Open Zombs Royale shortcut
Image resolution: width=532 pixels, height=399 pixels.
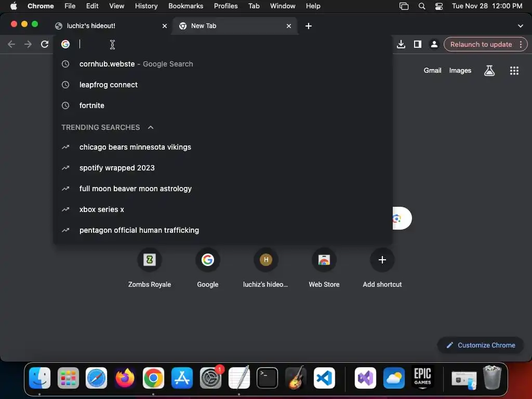pyautogui.click(x=150, y=268)
